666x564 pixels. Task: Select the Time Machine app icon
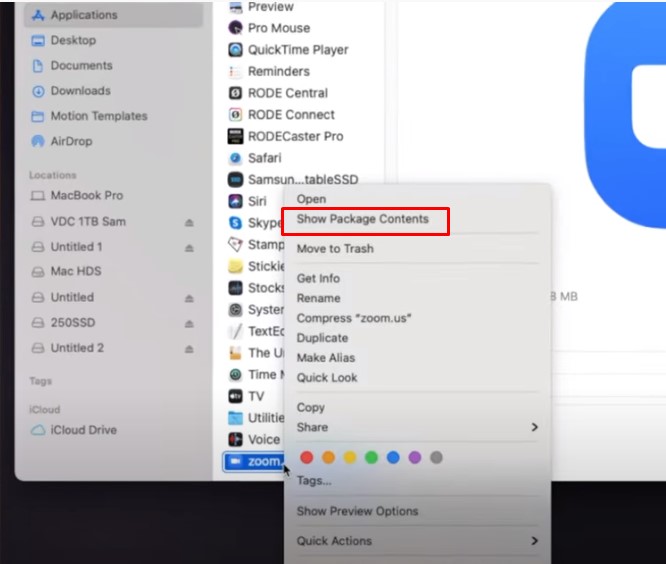(x=235, y=375)
